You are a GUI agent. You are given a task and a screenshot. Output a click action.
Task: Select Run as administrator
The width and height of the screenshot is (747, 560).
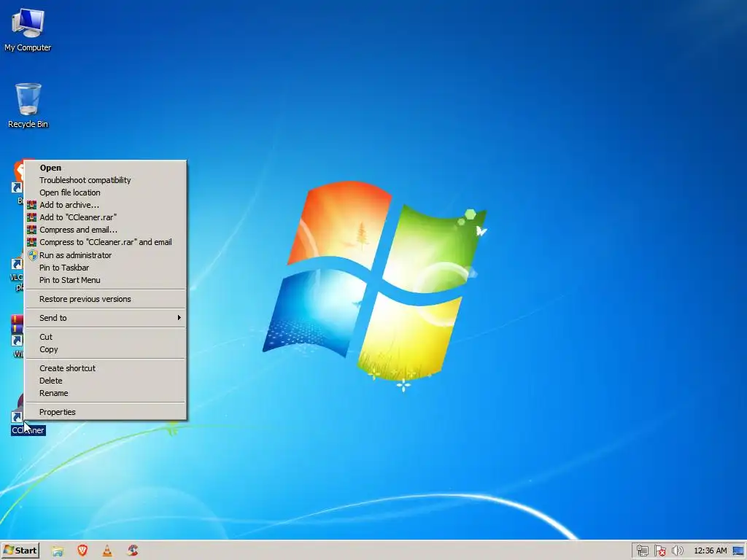coord(105,255)
